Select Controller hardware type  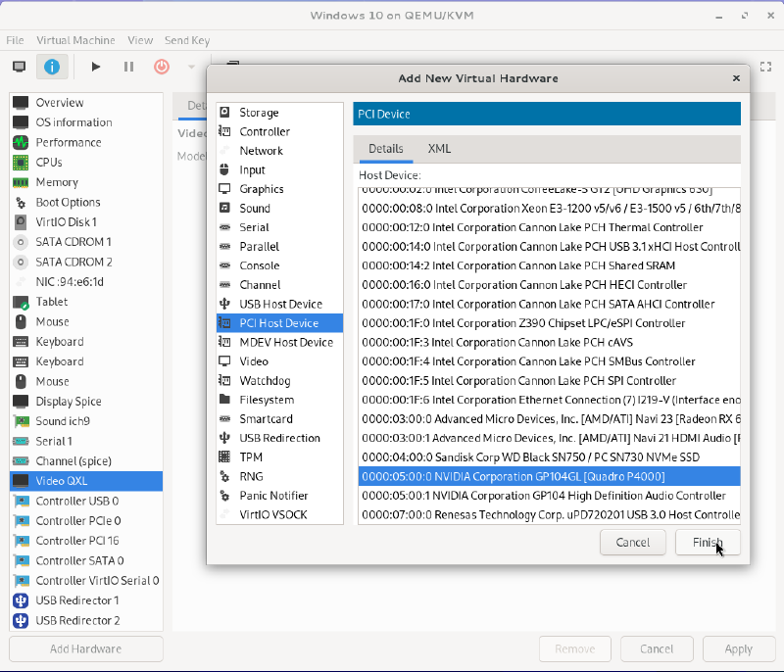point(280,132)
